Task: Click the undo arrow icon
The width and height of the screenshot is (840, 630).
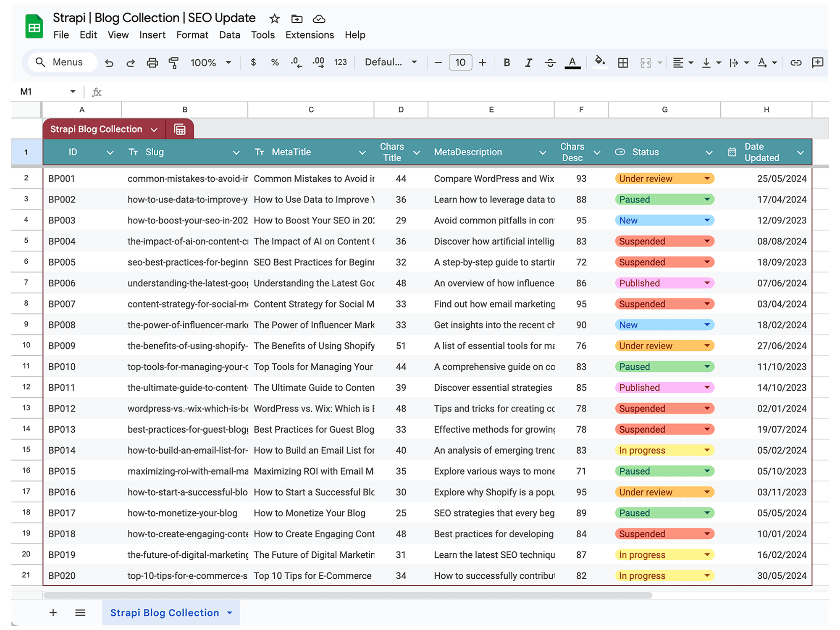Action: click(109, 63)
